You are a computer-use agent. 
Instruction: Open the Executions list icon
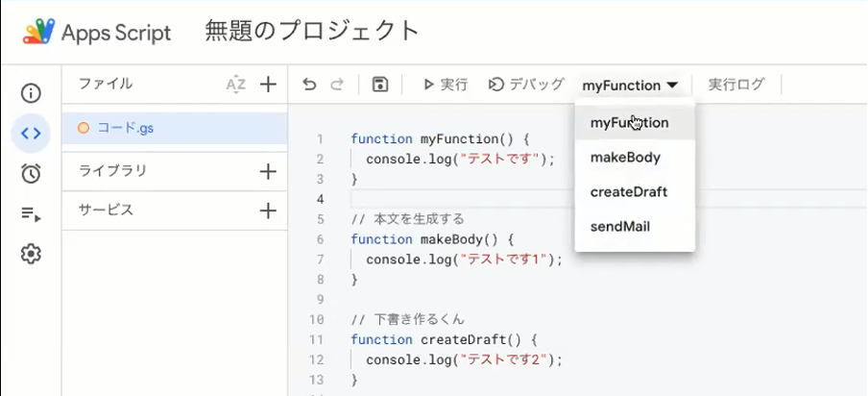coord(31,213)
